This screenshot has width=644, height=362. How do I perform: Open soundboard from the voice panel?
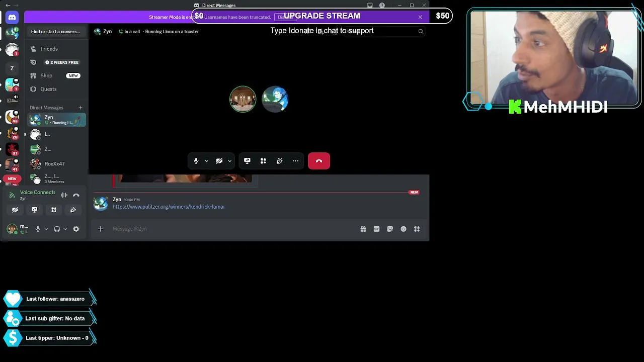click(73, 210)
